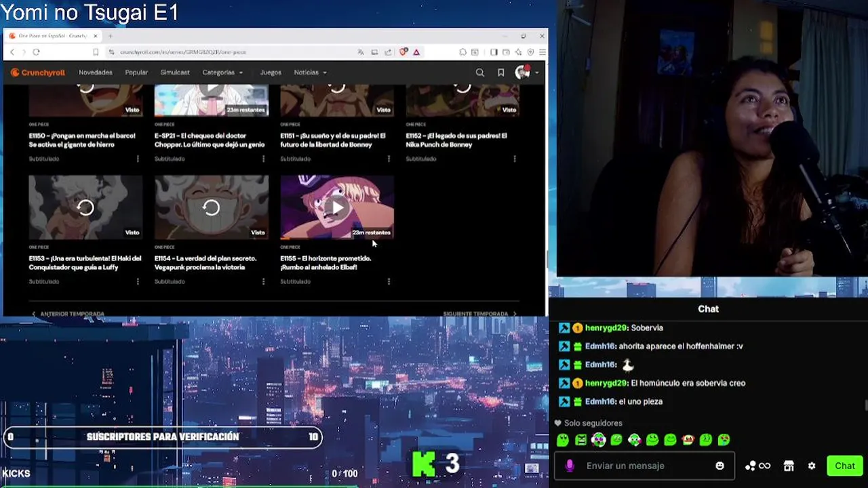Open title E1152 ¡El legado de sus padres!
This screenshot has width=868, height=488.
tap(456, 140)
